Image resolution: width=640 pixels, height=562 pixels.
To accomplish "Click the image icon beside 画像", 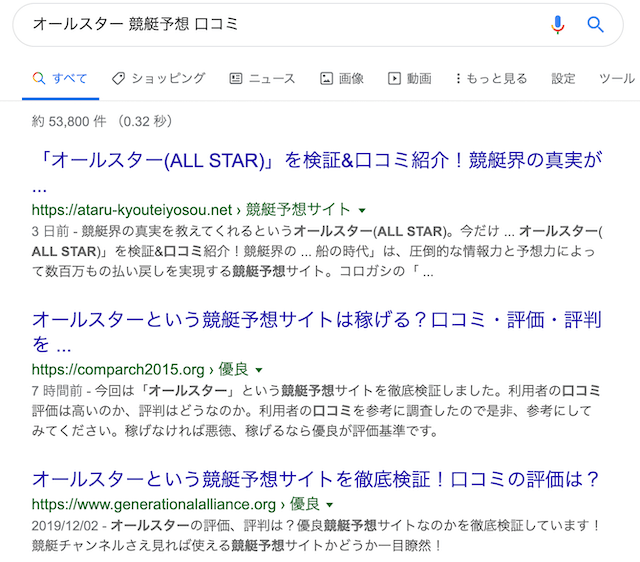I will [x=326, y=78].
